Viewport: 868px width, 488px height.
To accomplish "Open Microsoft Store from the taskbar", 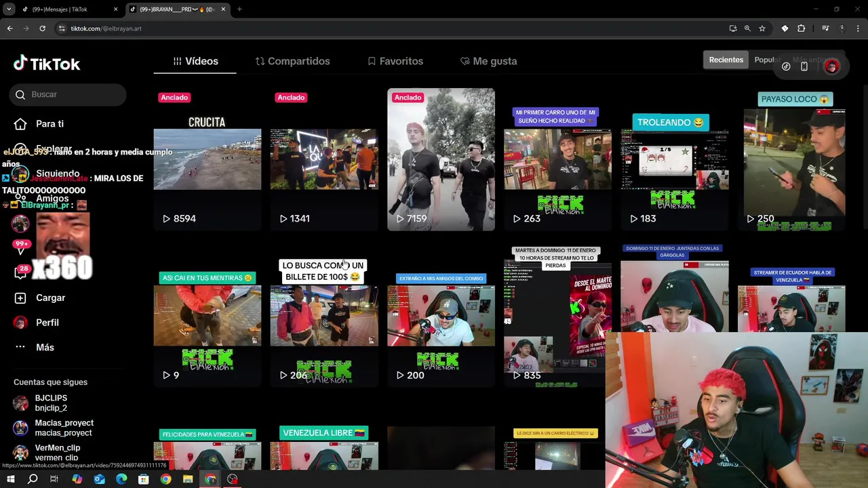I will [144, 479].
